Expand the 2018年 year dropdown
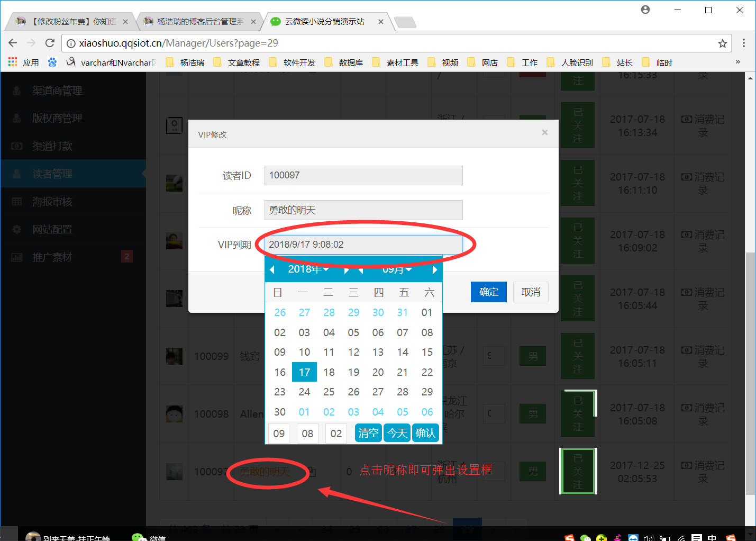The height and width of the screenshot is (541, 756). (308, 269)
